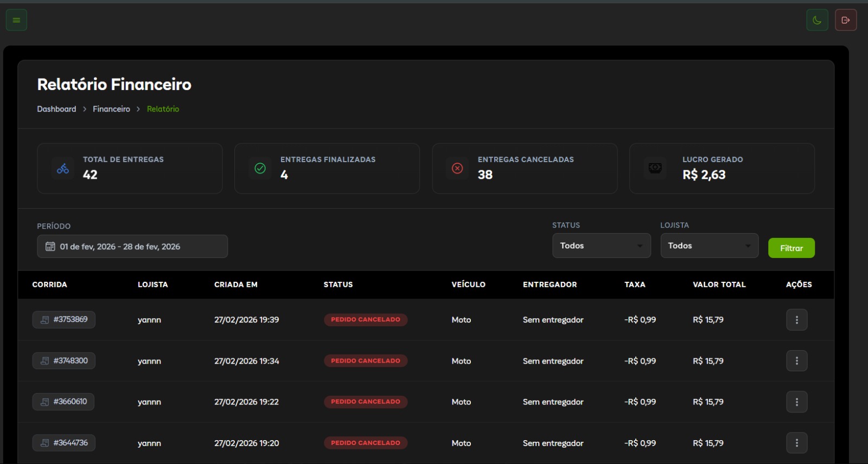Navigate to Financeiro breadcrumb
The image size is (868, 464).
pyautogui.click(x=111, y=109)
